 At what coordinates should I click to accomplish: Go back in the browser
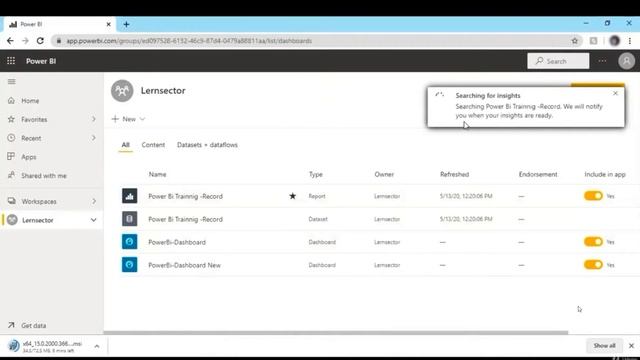pos(10,40)
